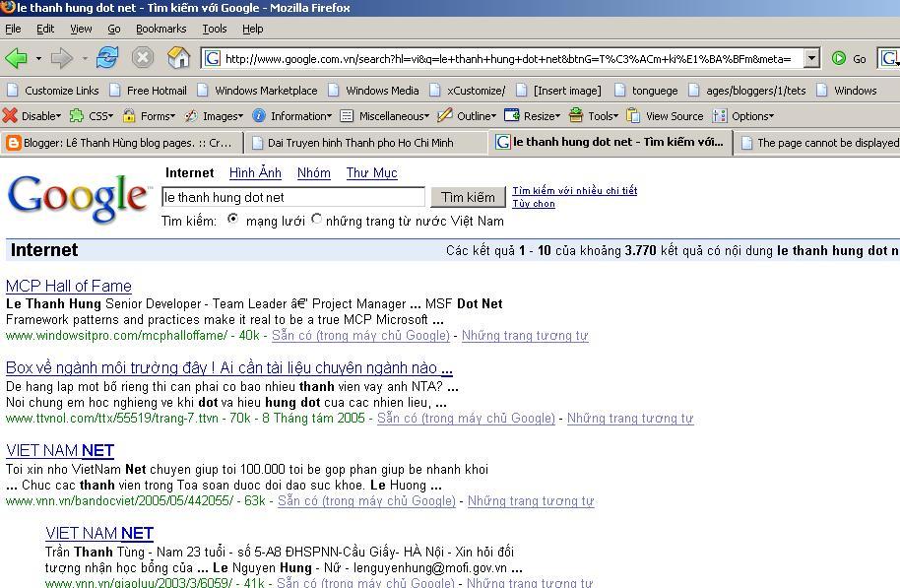The width and height of the screenshot is (900, 588).
Task: Click the Stop loading icon
Action: pyautogui.click(x=143, y=57)
